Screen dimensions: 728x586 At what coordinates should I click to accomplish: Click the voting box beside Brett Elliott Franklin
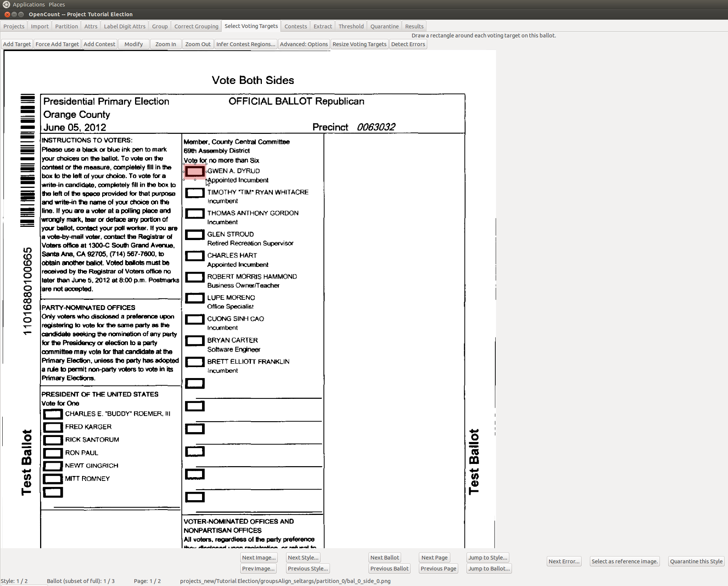click(195, 362)
